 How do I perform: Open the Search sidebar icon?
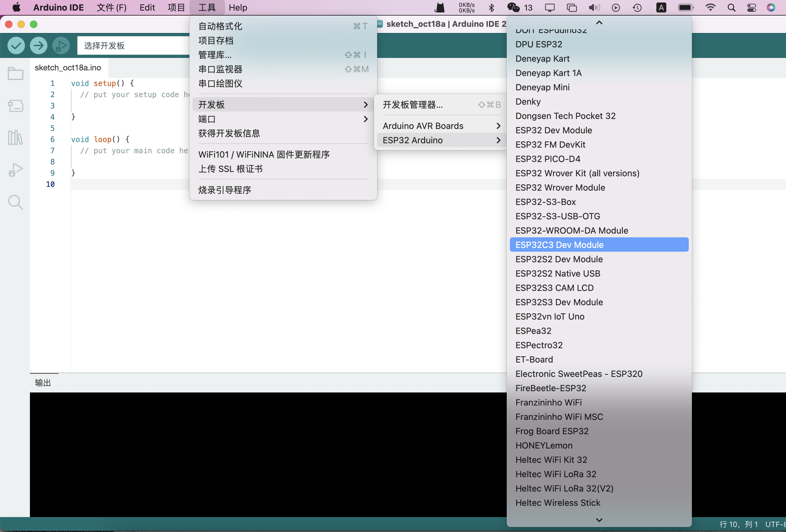tap(15, 202)
